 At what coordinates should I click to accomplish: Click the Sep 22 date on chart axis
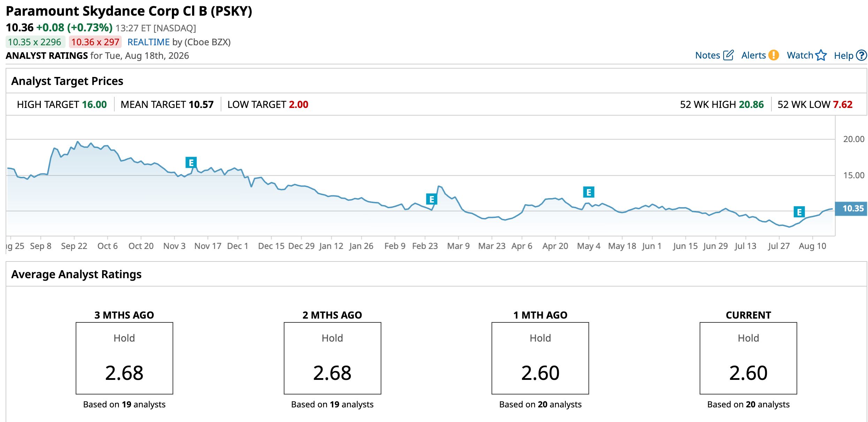pos(74,246)
